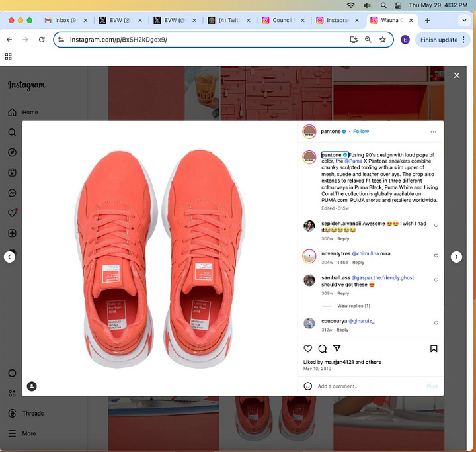Click the site information icon in address bar
Screen dimensions: 476x452
[x=61, y=40]
